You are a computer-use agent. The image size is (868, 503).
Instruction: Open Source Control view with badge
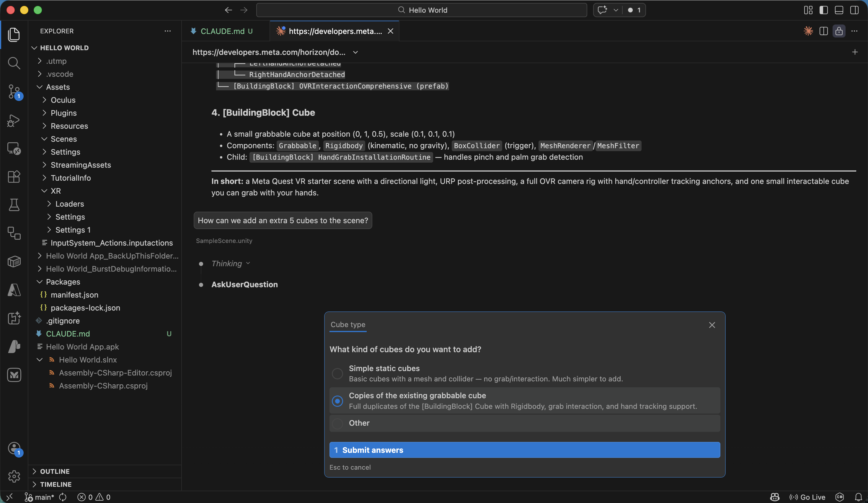(14, 92)
